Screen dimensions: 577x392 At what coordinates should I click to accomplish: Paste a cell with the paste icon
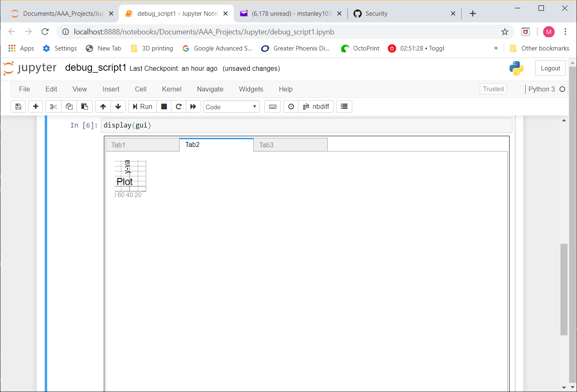click(84, 106)
